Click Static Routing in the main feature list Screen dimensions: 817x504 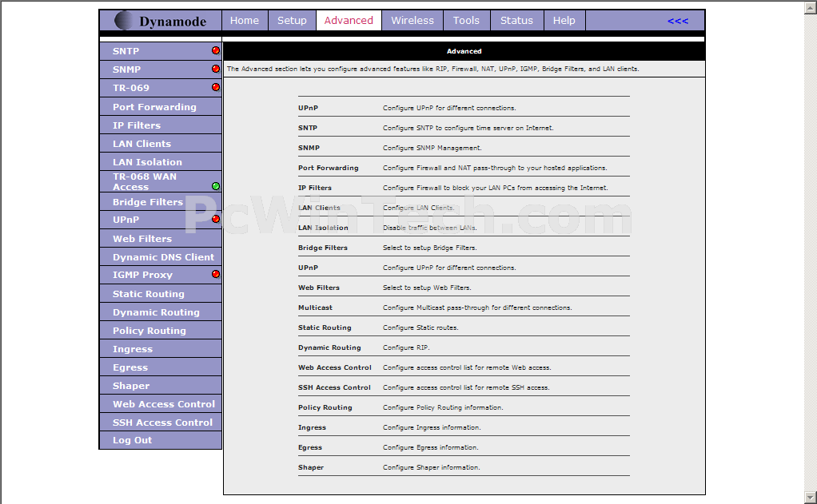pyautogui.click(x=325, y=327)
